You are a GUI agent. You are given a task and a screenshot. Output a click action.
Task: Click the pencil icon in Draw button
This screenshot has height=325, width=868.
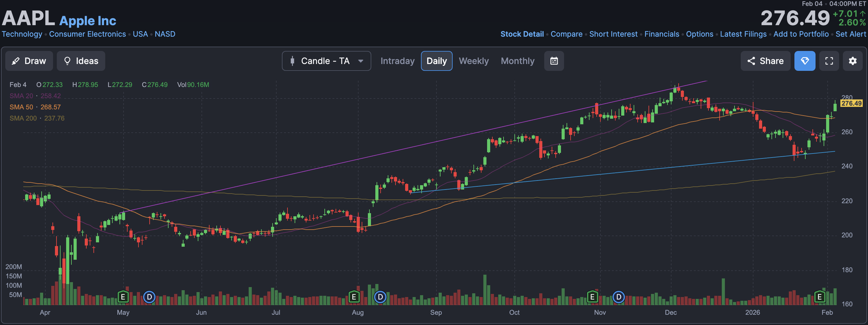coord(16,61)
